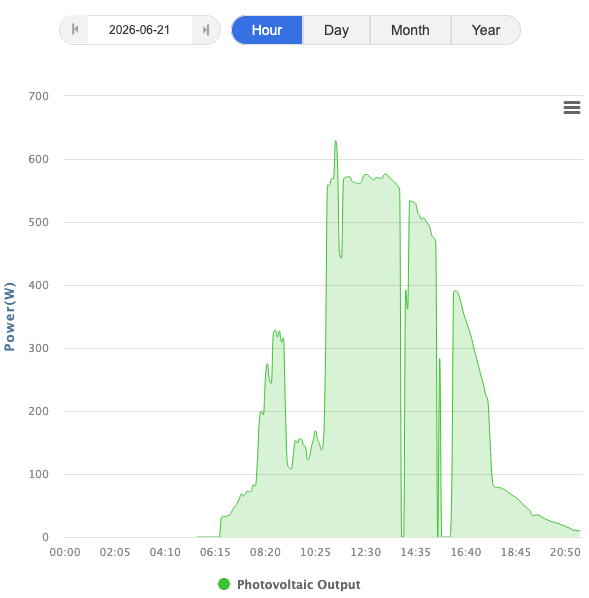Click the 200 y-axis label
This screenshot has width=589, height=598.
39,411
